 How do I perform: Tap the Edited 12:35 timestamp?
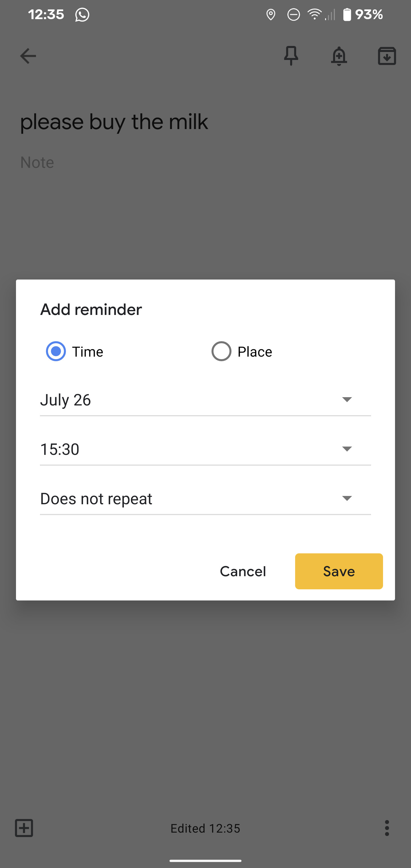(205, 828)
